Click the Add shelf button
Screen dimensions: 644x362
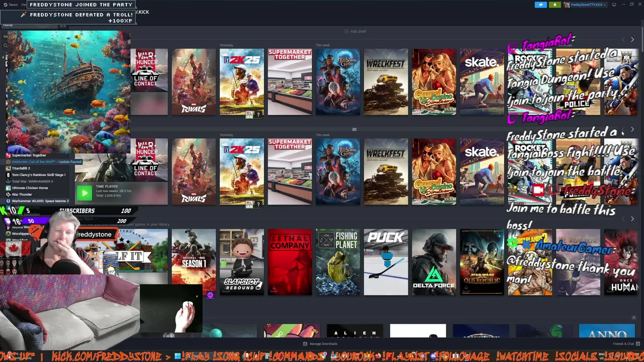coord(355,31)
